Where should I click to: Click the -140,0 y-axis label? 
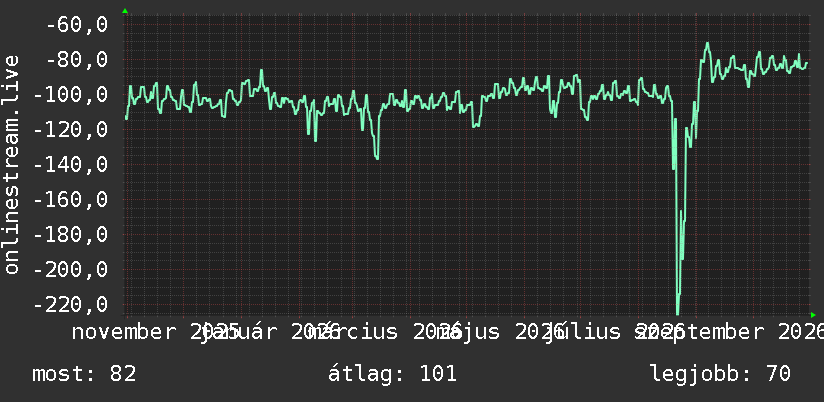point(71,164)
